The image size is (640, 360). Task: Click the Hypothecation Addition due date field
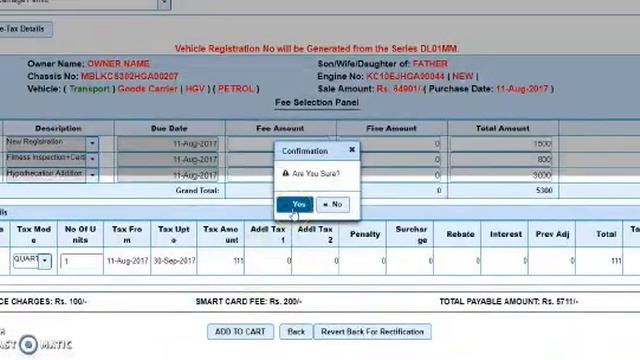coord(168,175)
